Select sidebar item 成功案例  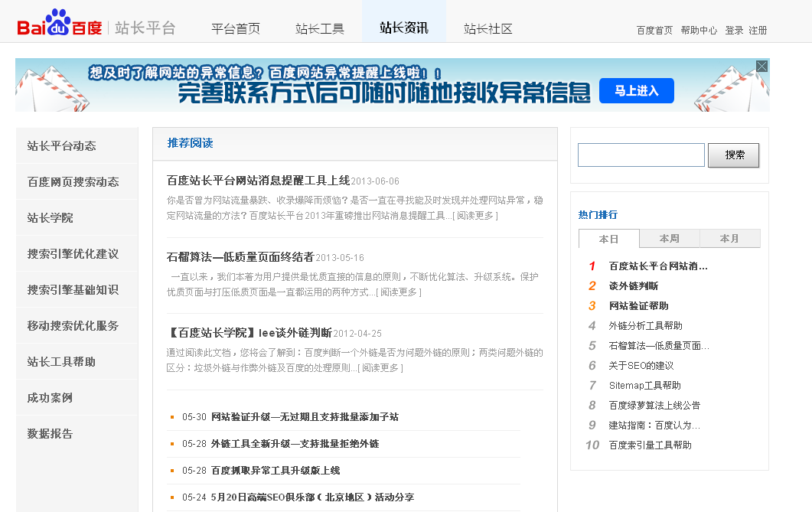tap(77, 398)
